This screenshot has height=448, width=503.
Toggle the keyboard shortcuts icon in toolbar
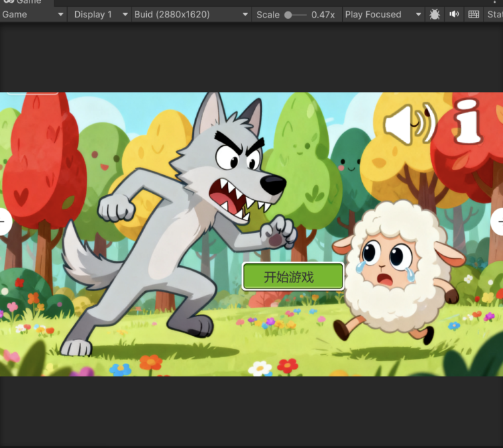[473, 14]
